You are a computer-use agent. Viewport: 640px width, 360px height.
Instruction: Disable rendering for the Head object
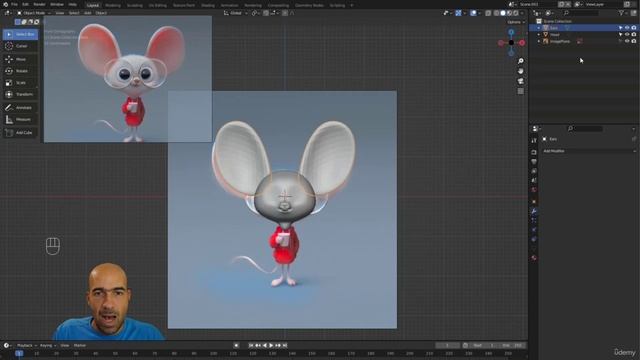pyautogui.click(x=633, y=35)
